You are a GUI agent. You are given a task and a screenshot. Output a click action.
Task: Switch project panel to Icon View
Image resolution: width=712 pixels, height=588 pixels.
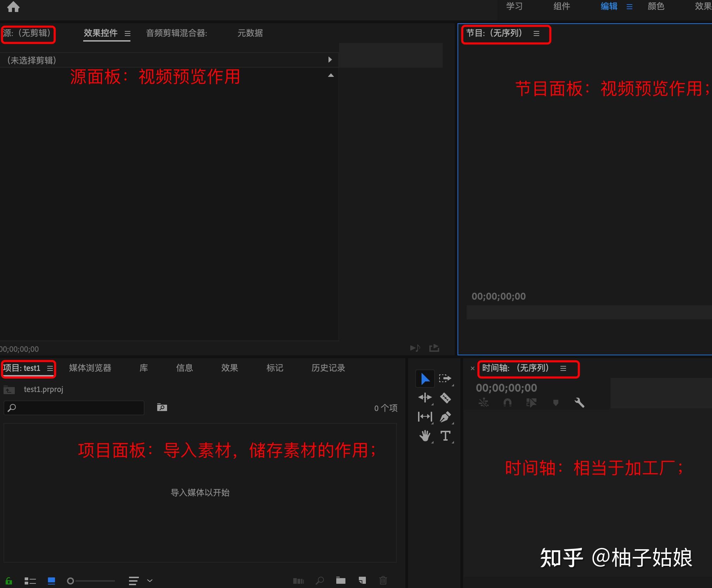pyautogui.click(x=51, y=581)
